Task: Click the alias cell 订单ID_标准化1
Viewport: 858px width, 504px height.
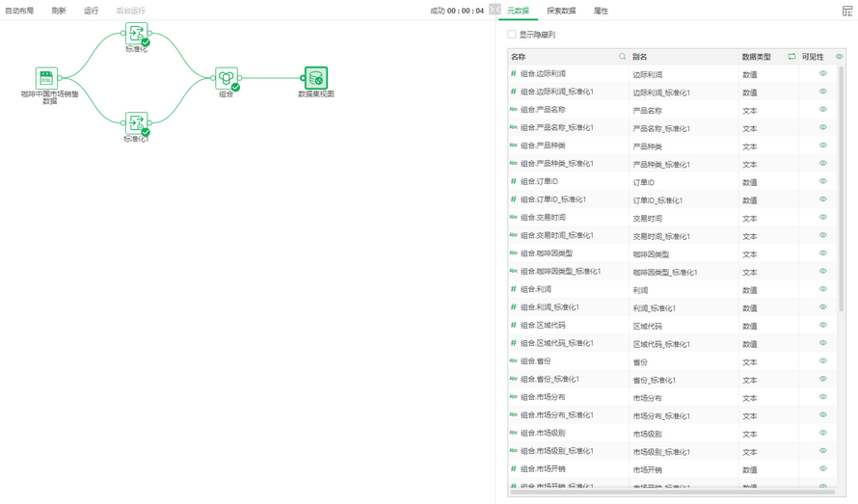Action: 684,200
